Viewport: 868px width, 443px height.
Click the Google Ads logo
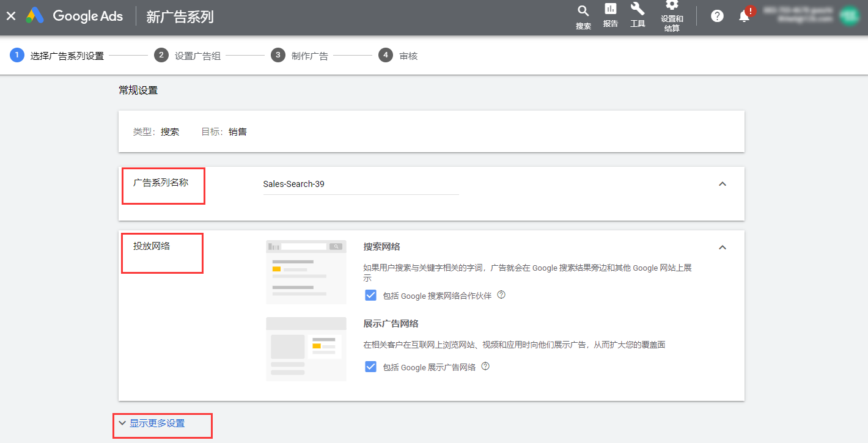pos(75,16)
